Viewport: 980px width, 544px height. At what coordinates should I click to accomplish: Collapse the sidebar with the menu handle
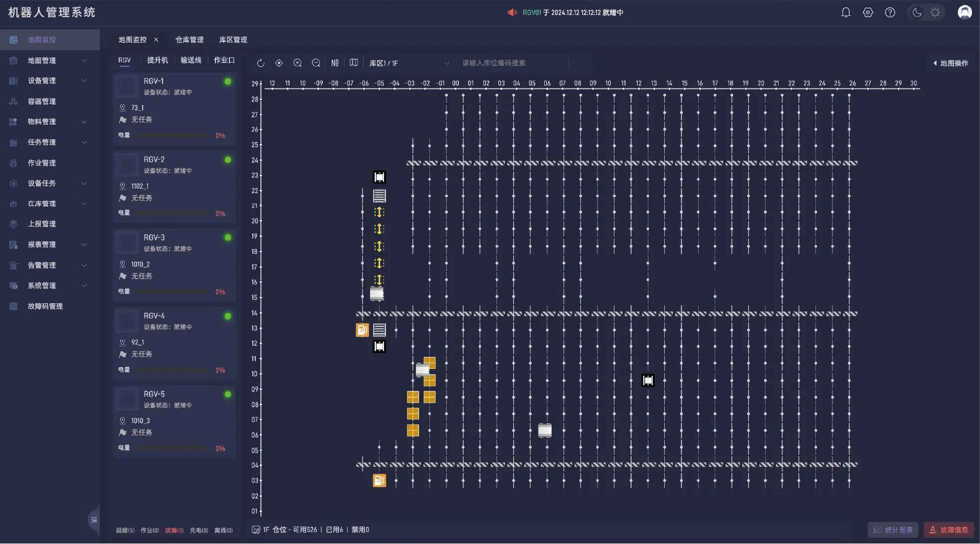94,520
